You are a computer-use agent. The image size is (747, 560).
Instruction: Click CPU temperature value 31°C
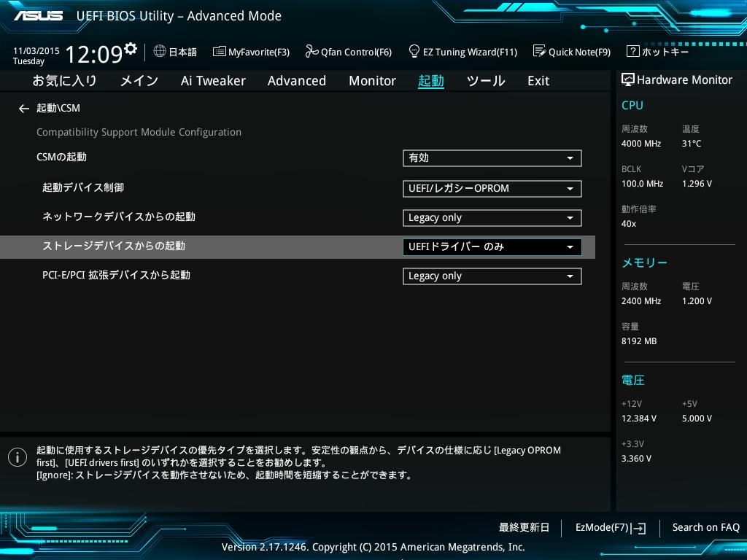click(692, 144)
